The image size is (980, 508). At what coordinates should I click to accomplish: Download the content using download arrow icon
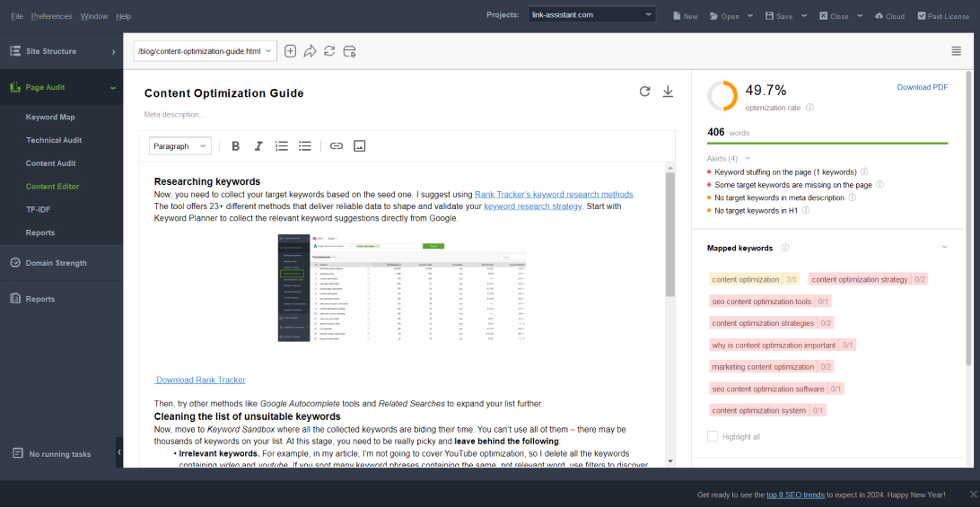pyautogui.click(x=668, y=92)
